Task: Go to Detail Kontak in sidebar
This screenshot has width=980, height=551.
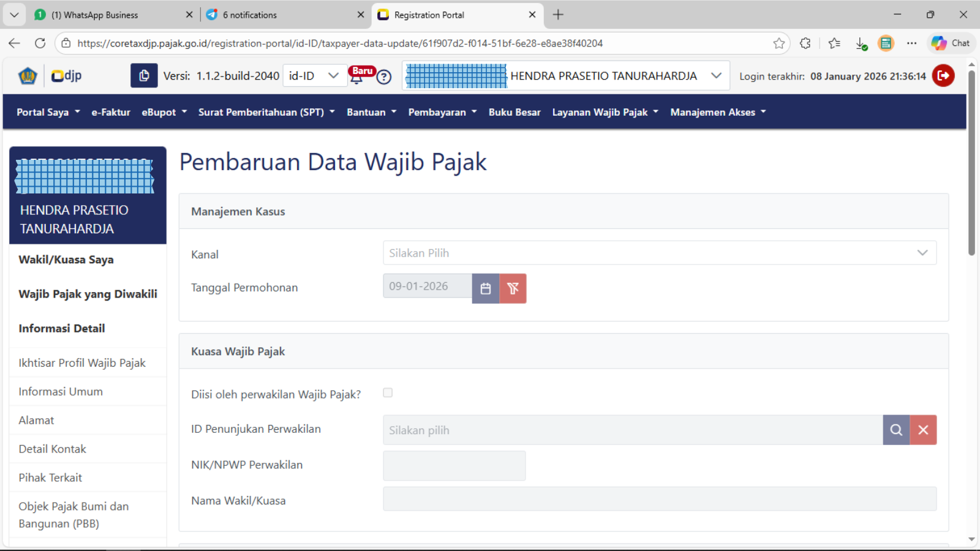Action: tap(53, 449)
